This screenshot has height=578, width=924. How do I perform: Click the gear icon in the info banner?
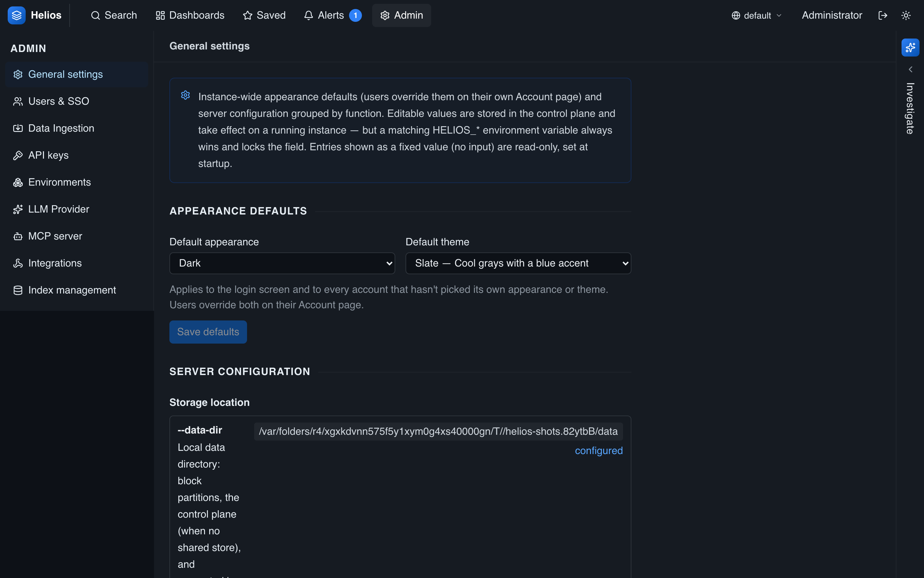[x=185, y=95]
